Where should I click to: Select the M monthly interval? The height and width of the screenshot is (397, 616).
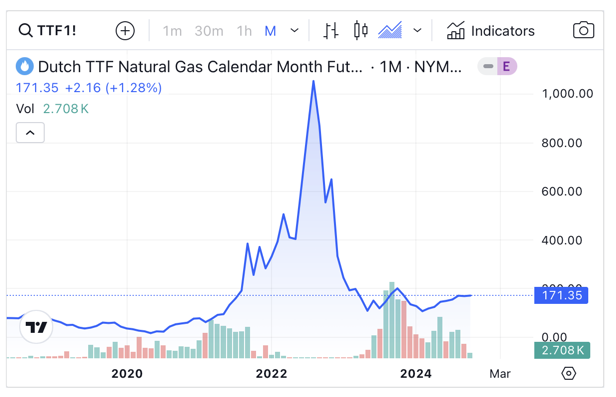pyautogui.click(x=270, y=31)
